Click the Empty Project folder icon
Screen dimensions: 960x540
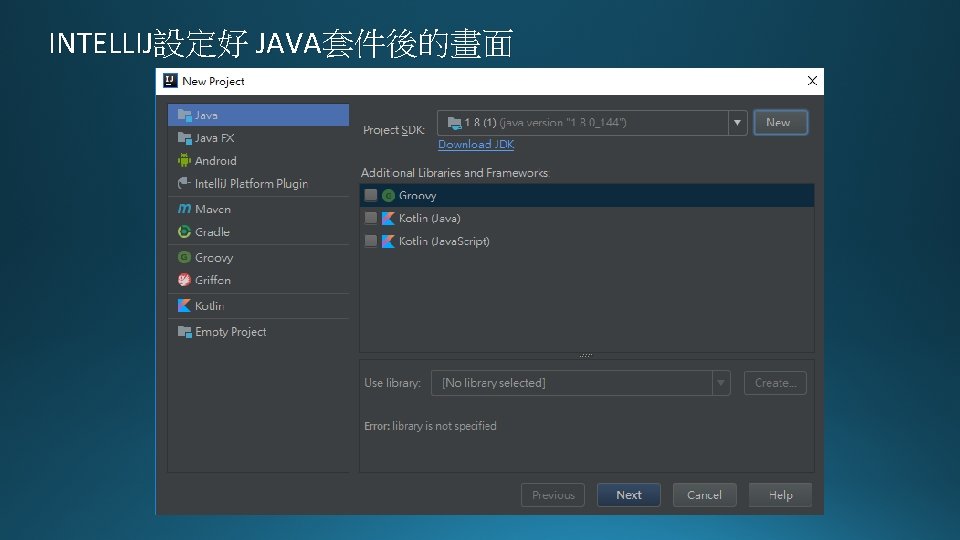click(184, 331)
